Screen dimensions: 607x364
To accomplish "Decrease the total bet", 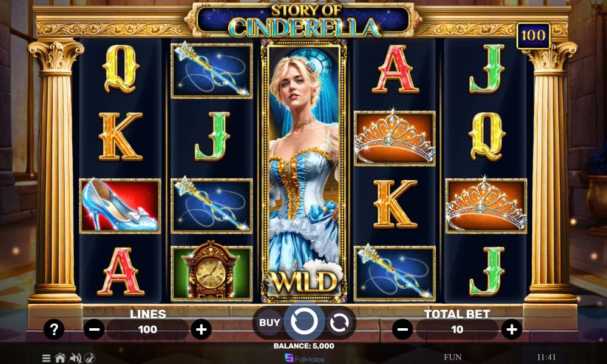I will pos(402,329).
